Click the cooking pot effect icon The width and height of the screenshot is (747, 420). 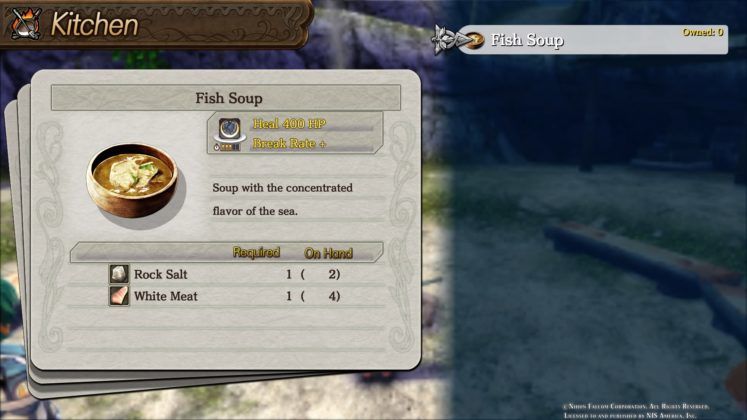coord(230,130)
